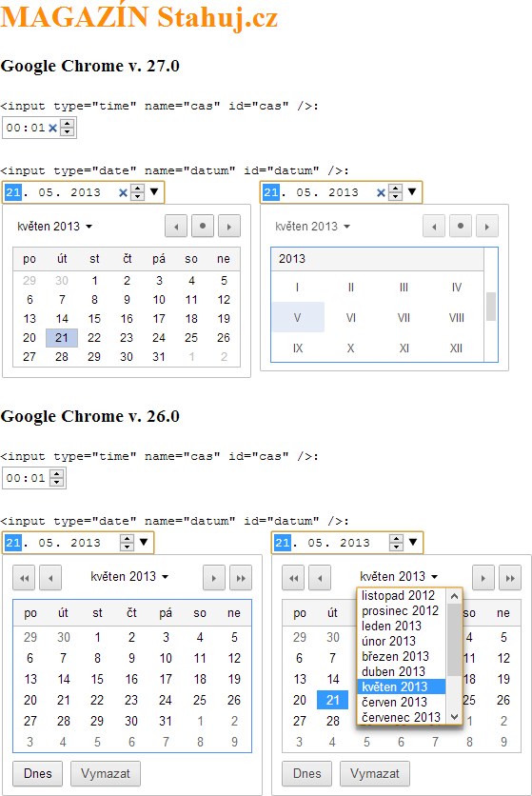Expand květen 2013 selector in Chrome 26 left calendar
Image resolution: width=532 pixels, height=796 pixels.
(x=130, y=577)
